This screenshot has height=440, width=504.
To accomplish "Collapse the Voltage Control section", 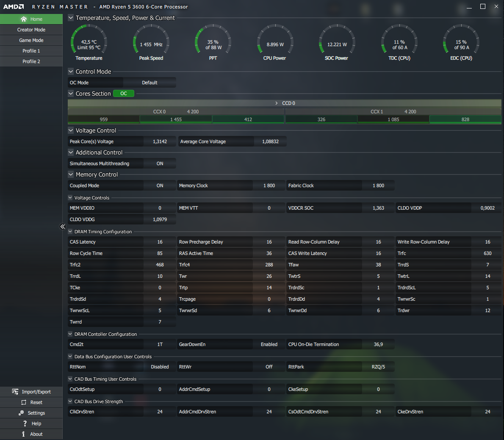I will click(71, 130).
